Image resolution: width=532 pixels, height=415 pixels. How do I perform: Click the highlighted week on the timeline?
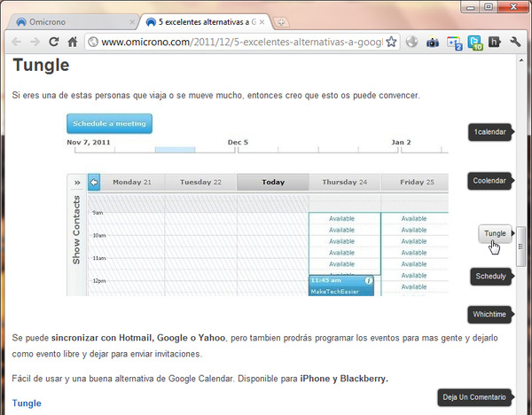point(175,150)
